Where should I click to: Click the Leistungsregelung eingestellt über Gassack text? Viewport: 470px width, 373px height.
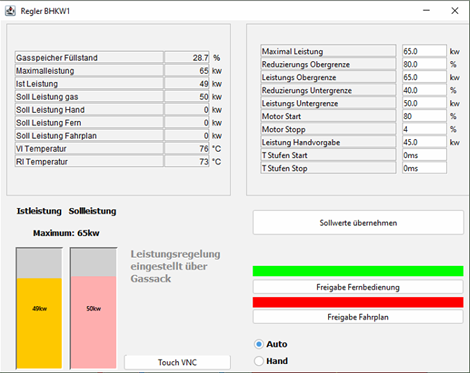point(175,266)
